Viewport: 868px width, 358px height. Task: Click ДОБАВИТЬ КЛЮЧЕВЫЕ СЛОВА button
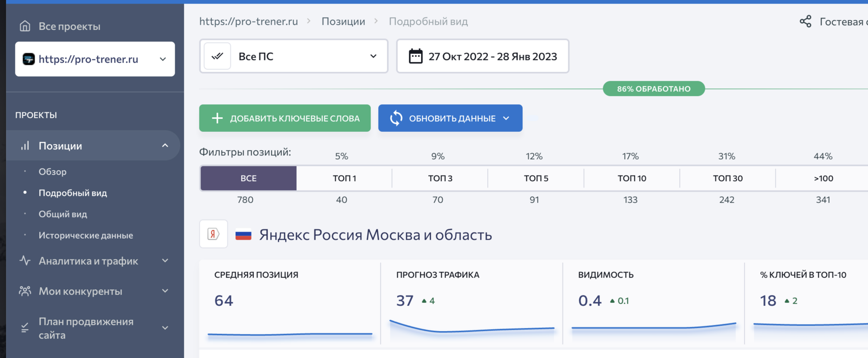[x=285, y=118]
